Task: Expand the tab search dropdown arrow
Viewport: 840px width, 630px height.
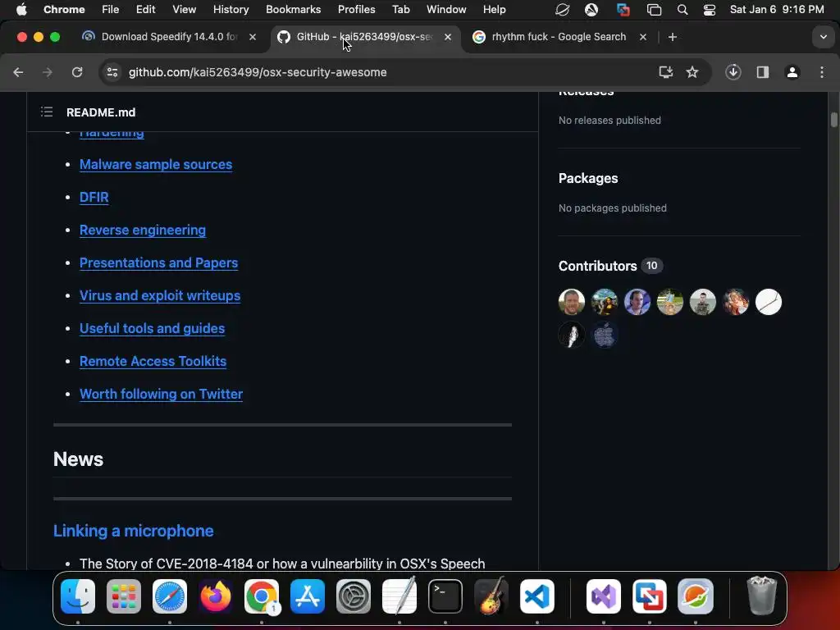Action: (823, 37)
